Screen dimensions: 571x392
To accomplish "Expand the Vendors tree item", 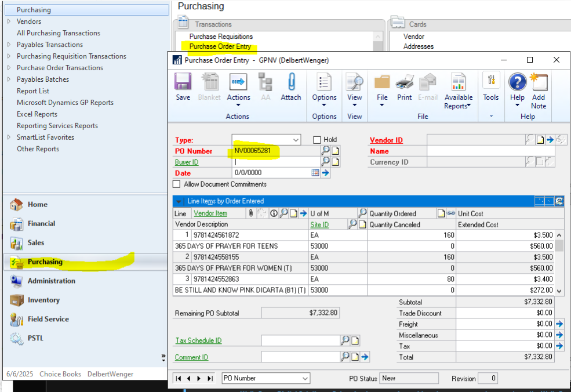I will pos(9,21).
